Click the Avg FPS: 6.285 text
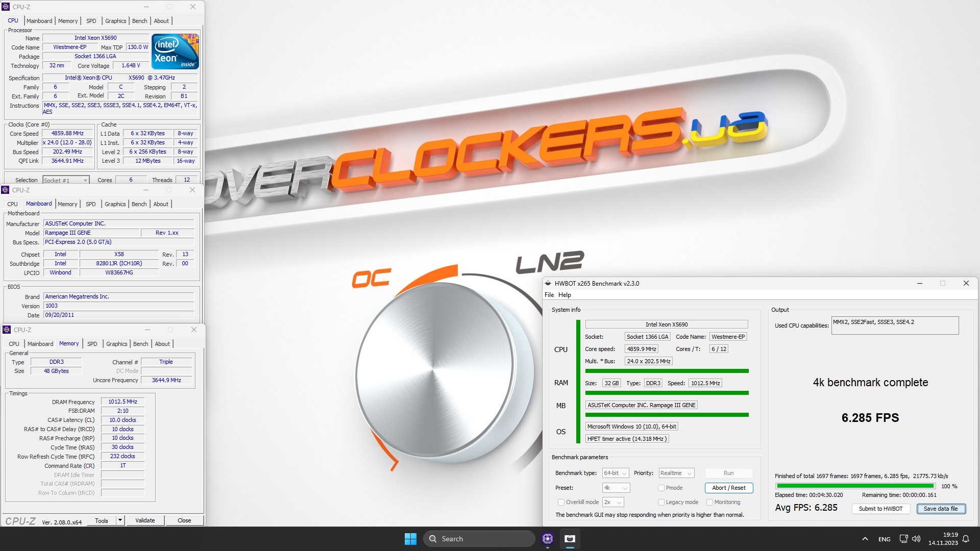The image size is (980, 551). 806,508
